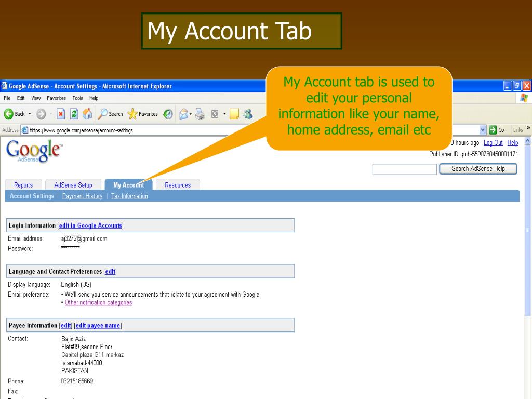
Task: Expand the Back button history dropdown
Action: [x=30, y=114]
